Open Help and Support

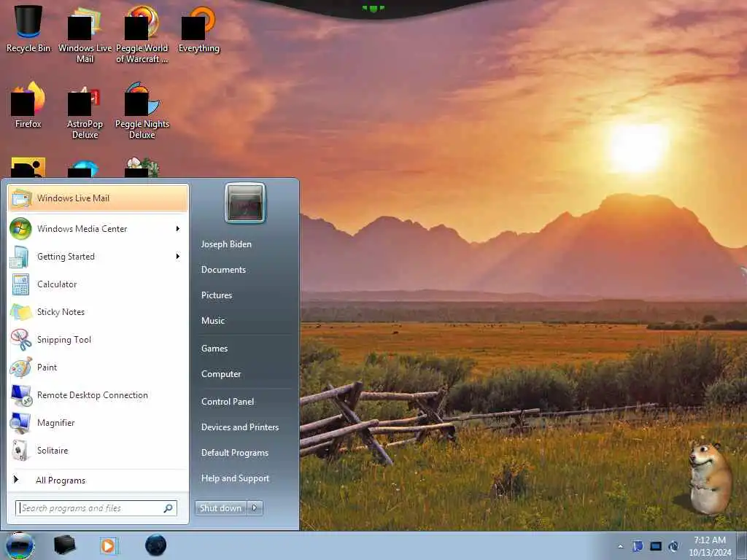tap(236, 478)
